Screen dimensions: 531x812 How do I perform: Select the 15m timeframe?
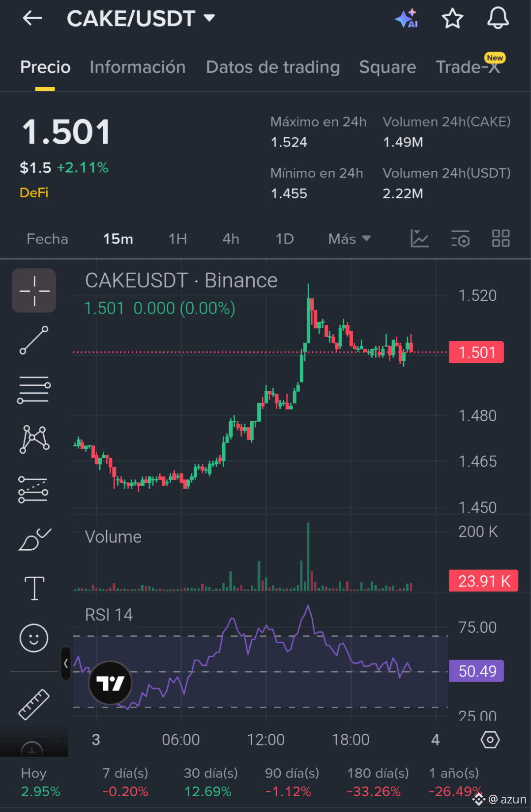coord(118,239)
